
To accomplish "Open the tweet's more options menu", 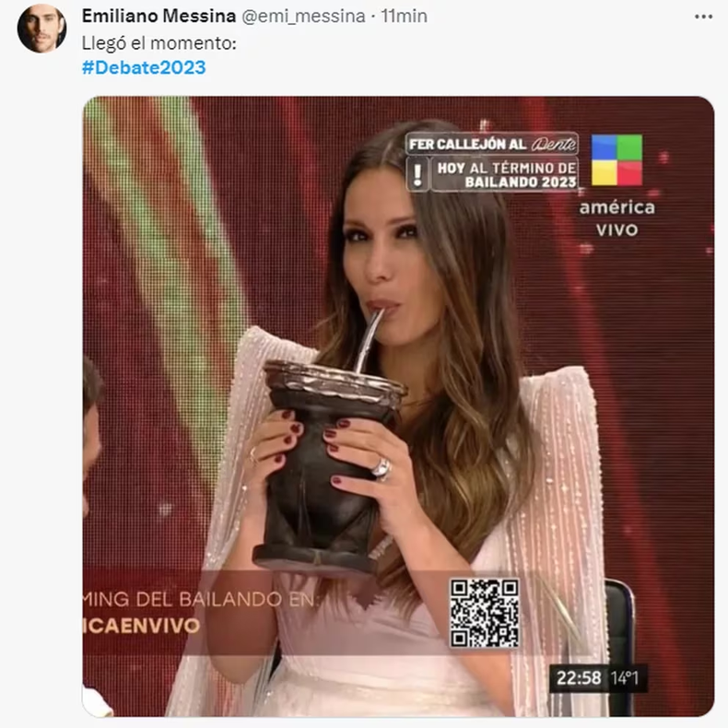I will [x=703, y=18].
